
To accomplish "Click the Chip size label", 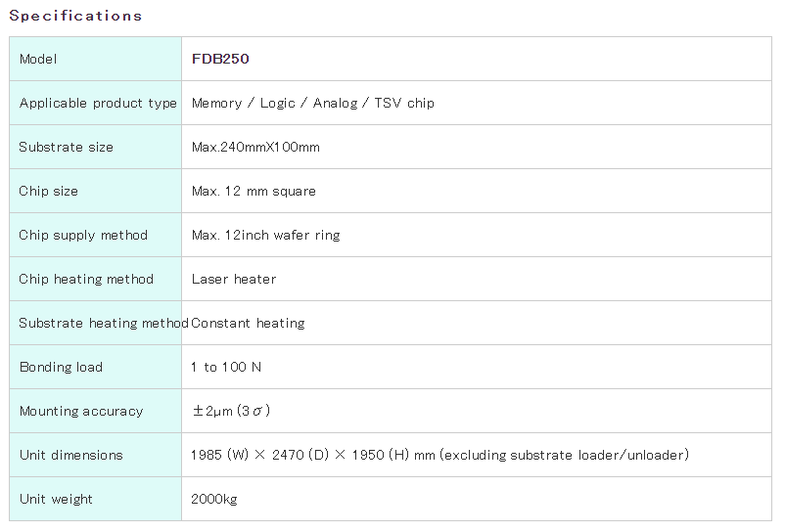I will pyautogui.click(x=48, y=191).
